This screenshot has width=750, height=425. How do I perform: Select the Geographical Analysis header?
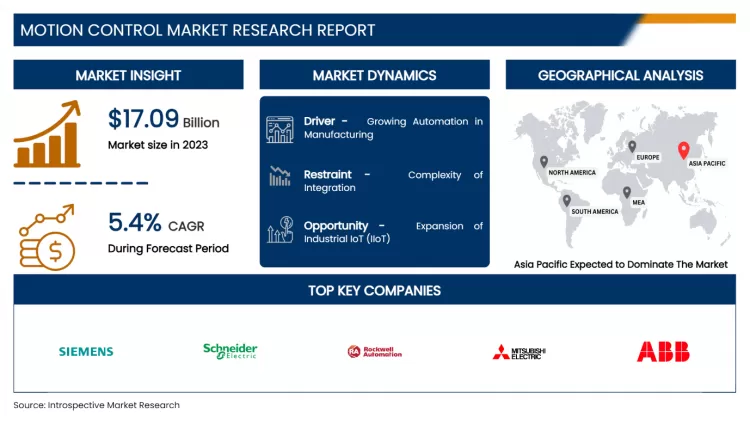620,75
